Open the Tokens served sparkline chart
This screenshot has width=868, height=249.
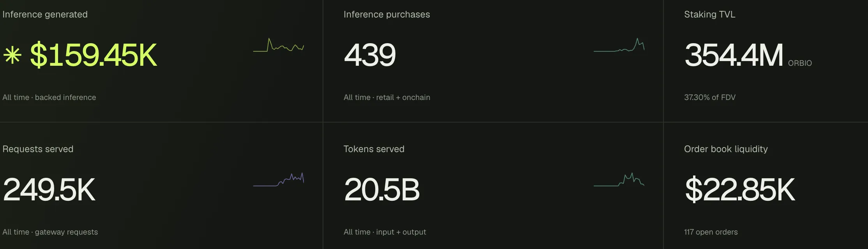point(619,180)
